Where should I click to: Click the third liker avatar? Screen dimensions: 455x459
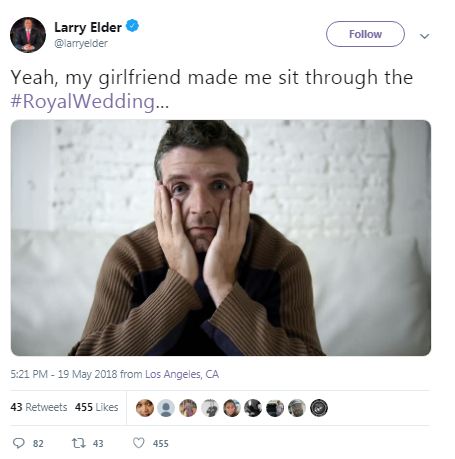188,408
